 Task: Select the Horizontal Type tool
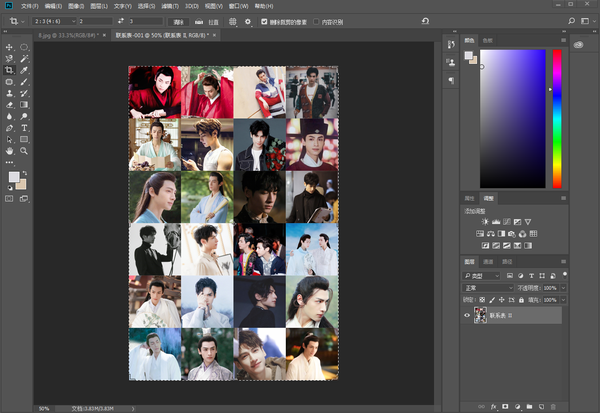(x=24, y=128)
